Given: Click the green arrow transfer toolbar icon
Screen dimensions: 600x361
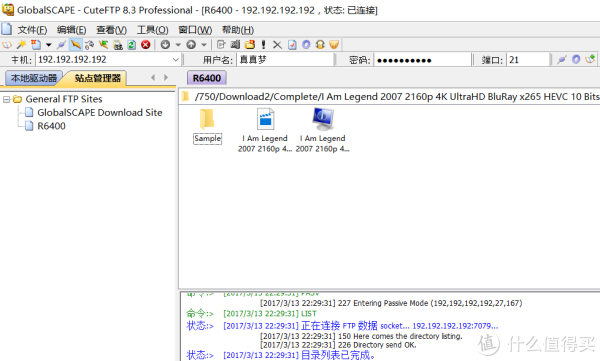Looking at the screenshot, I should click(x=103, y=45).
